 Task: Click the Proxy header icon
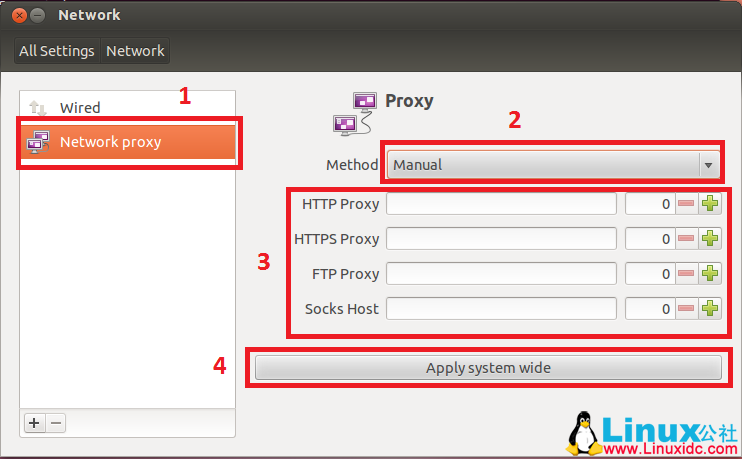pos(355,114)
